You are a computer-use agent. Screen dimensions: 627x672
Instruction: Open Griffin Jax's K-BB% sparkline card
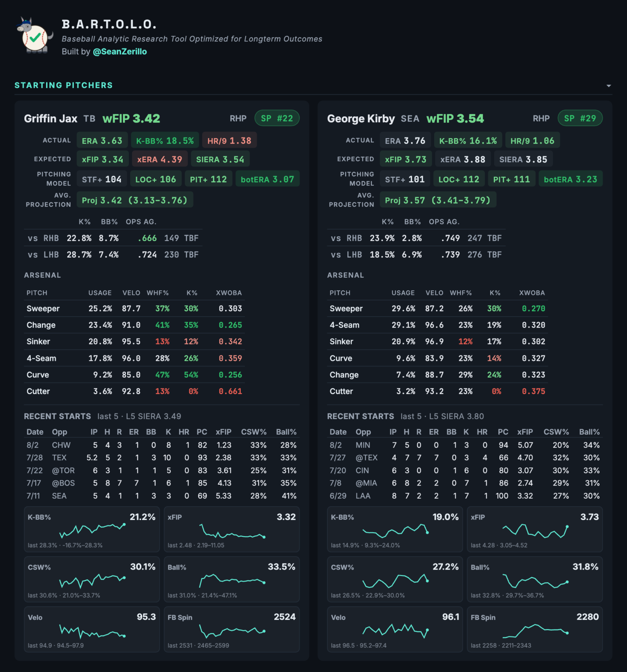pyautogui.click(x=92, y=530)
